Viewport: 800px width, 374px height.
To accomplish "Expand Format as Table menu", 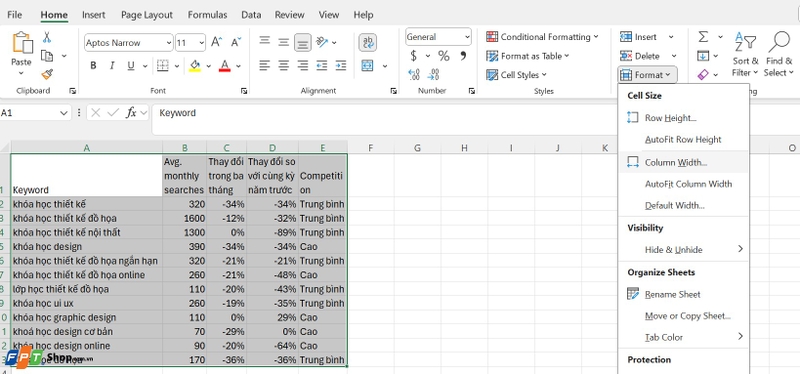I will pyautogui.click(x=528, y=56).
